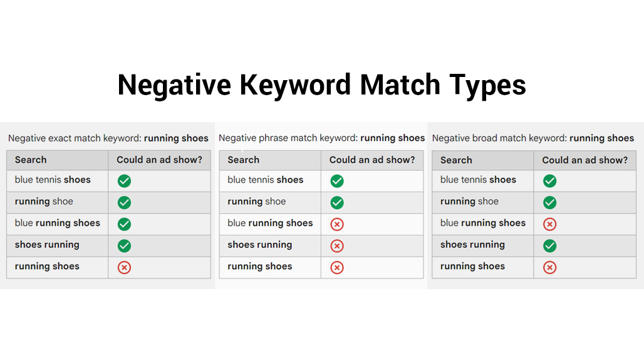Click green check for blue tennis shoes in exact match table
644x348 pixels.
[x=124, y=181]
